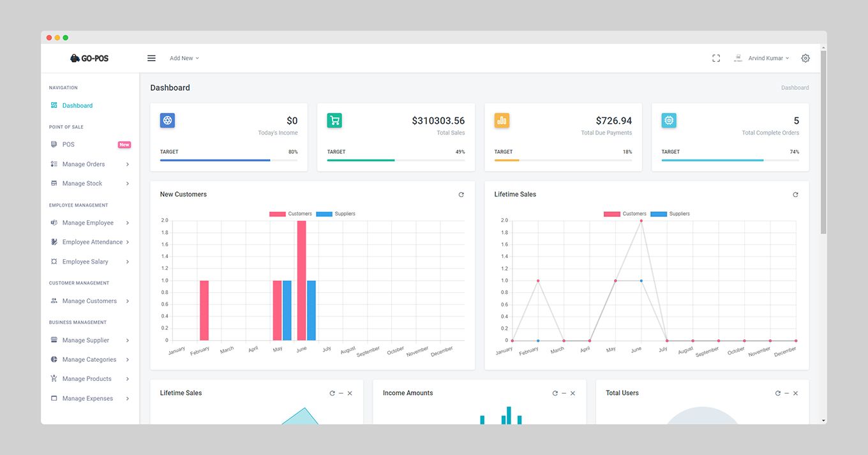Click the New Customers chart title

pos(183,195)
